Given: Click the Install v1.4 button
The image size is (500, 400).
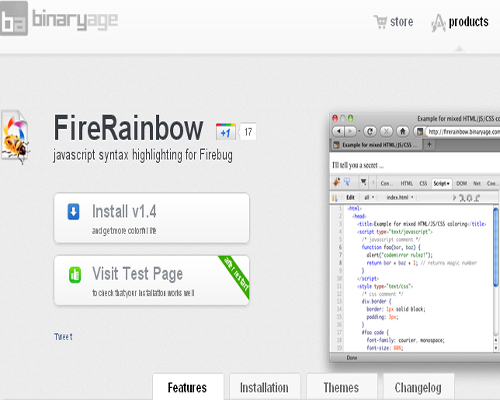Looking at the screenshot, I should tap(151, 218).
